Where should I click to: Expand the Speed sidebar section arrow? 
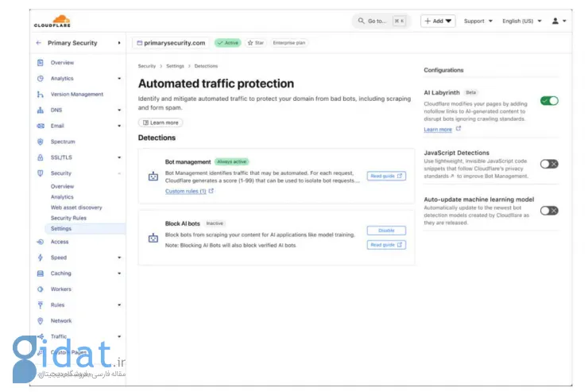(x=119, y=258)
